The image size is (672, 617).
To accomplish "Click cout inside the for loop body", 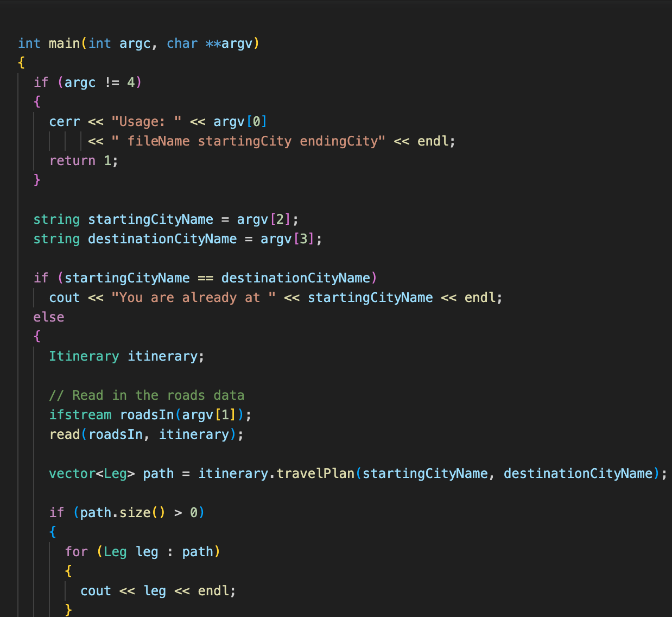I will coord(96,590).
